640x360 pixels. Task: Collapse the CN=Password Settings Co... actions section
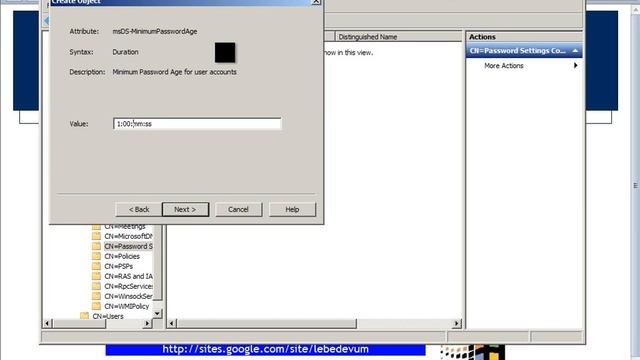tap(575, 51)
